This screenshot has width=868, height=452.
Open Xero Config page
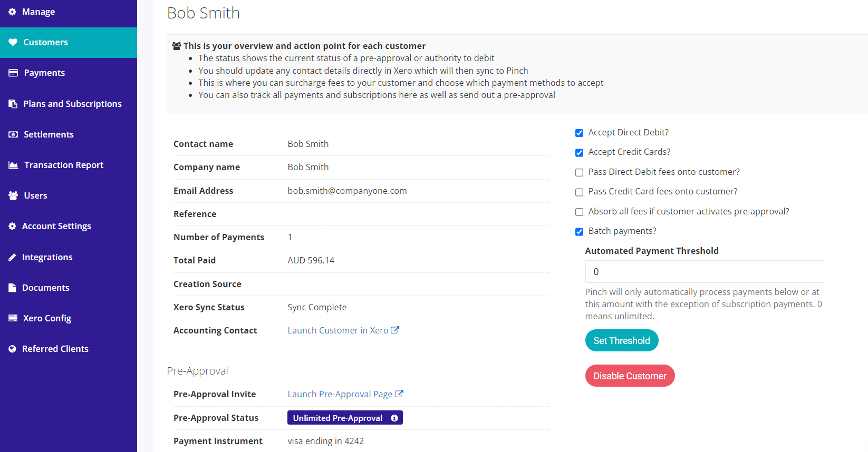pos(69,318)
